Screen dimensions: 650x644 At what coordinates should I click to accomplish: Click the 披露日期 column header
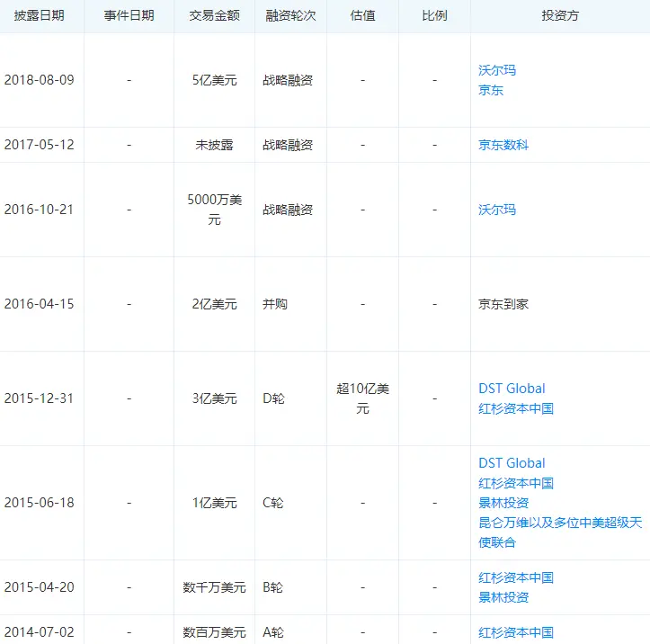click(x=40, y=16)
